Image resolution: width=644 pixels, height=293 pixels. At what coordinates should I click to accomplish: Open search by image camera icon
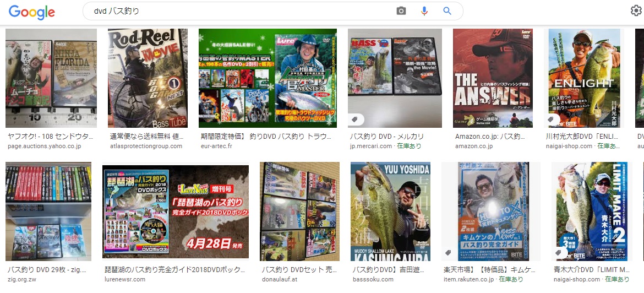(x=401, y=11)
